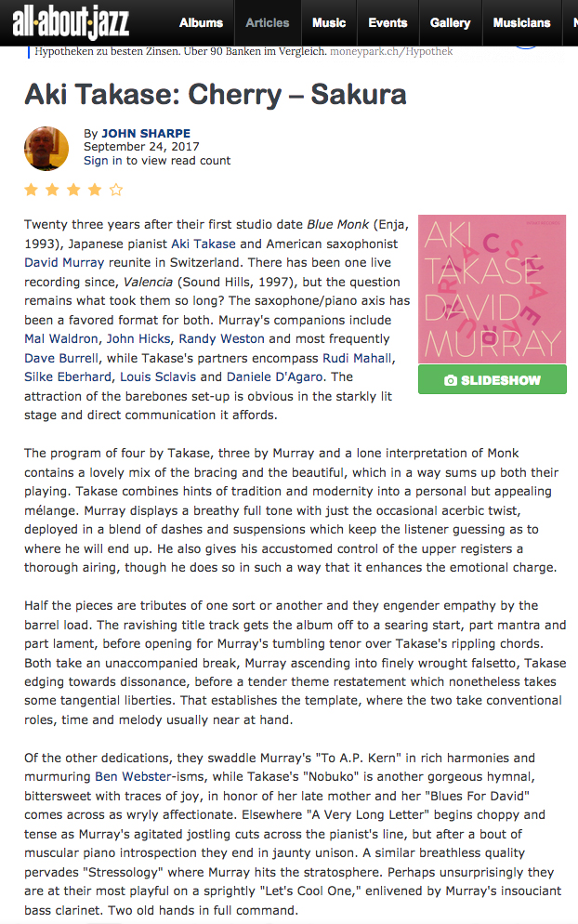Click John Sharpe's author avatar photo
This screenshot has width=578, height=924.
tap(46, 148)
